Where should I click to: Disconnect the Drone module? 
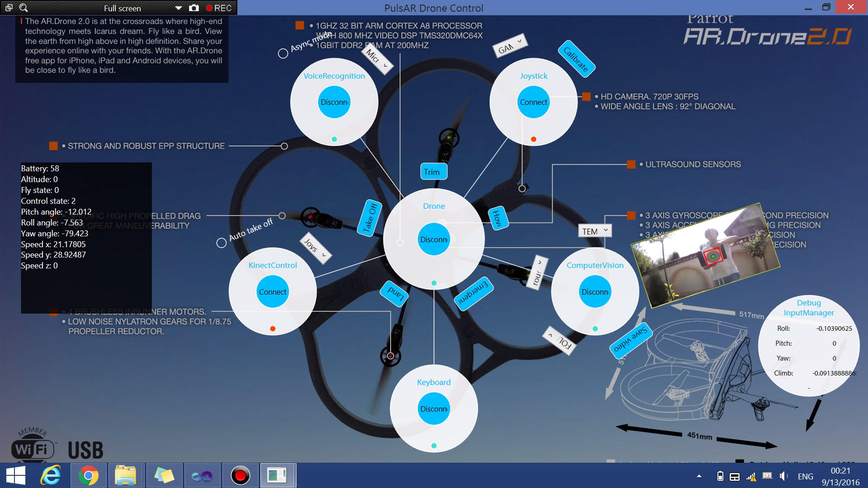(x=434, y=239)
